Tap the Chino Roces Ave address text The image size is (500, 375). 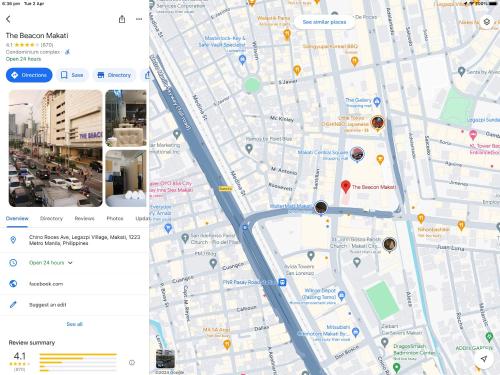(x=84, y=240)
